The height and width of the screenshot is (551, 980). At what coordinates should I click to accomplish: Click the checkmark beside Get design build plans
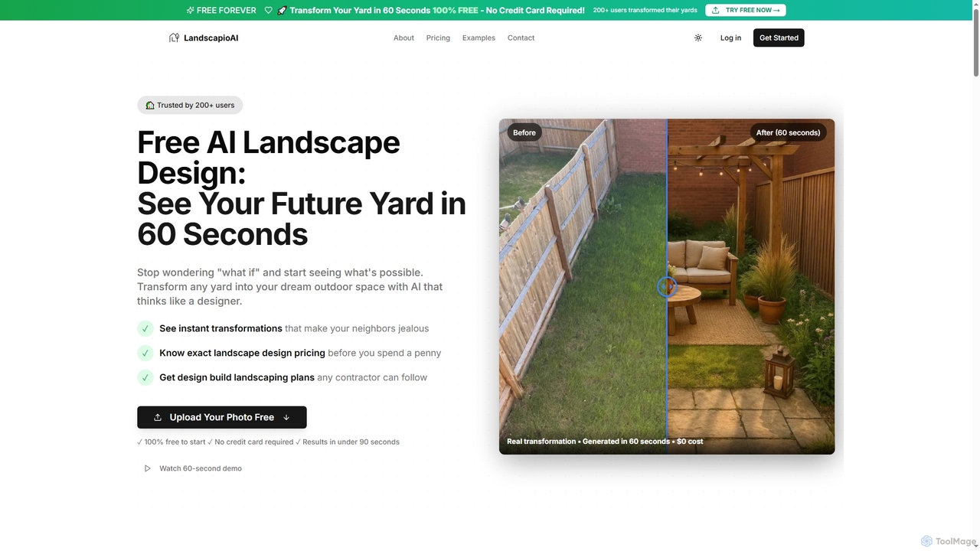click(x=145, y=377)
